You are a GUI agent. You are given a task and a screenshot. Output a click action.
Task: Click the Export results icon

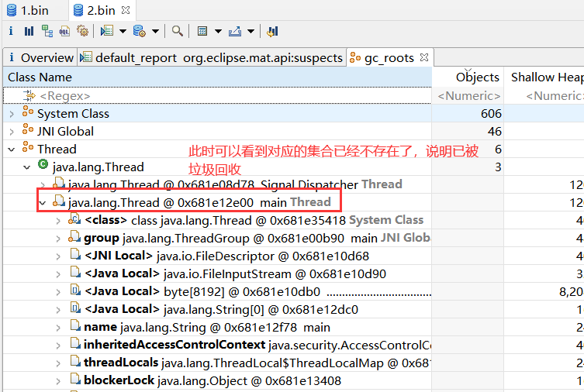pyautogui.click(x=235, y=31)
